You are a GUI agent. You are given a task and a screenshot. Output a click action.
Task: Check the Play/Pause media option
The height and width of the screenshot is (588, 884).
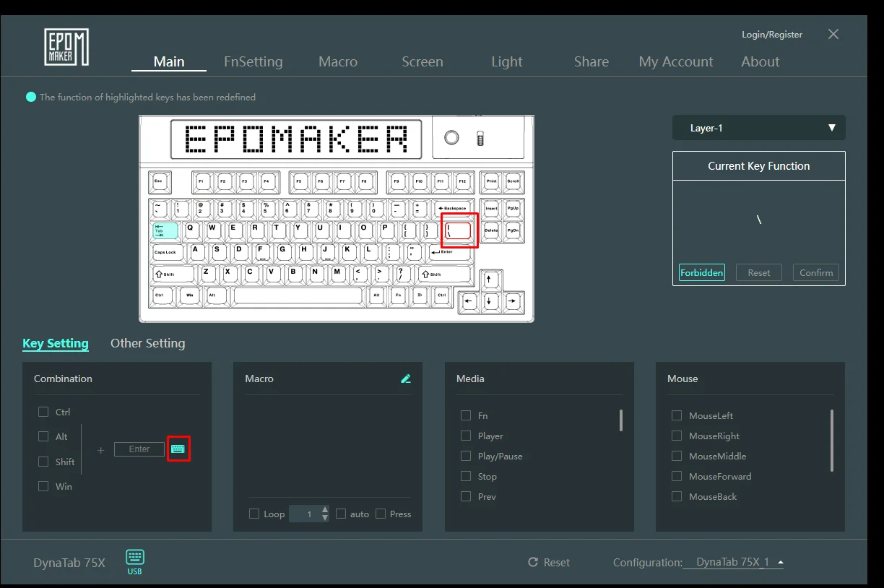[466, 456]
